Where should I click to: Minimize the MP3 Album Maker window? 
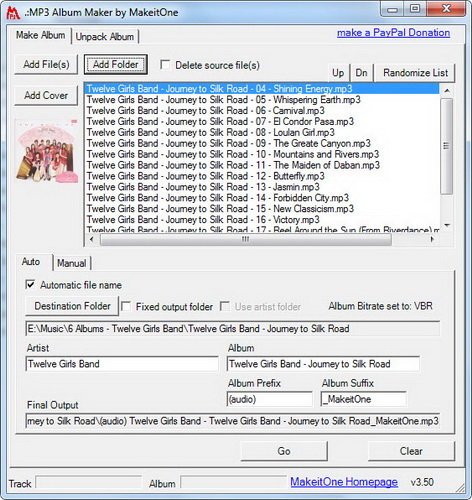point(393,9)
